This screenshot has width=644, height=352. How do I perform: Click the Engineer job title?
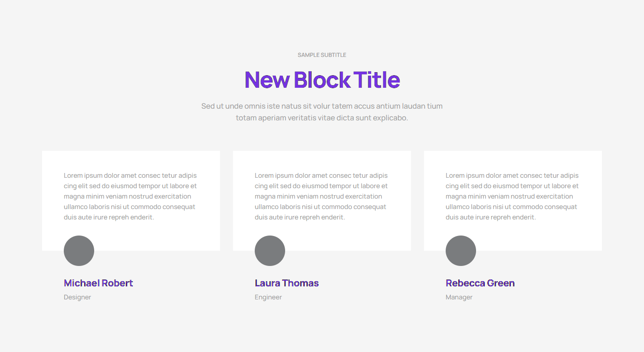coord(268,297)
